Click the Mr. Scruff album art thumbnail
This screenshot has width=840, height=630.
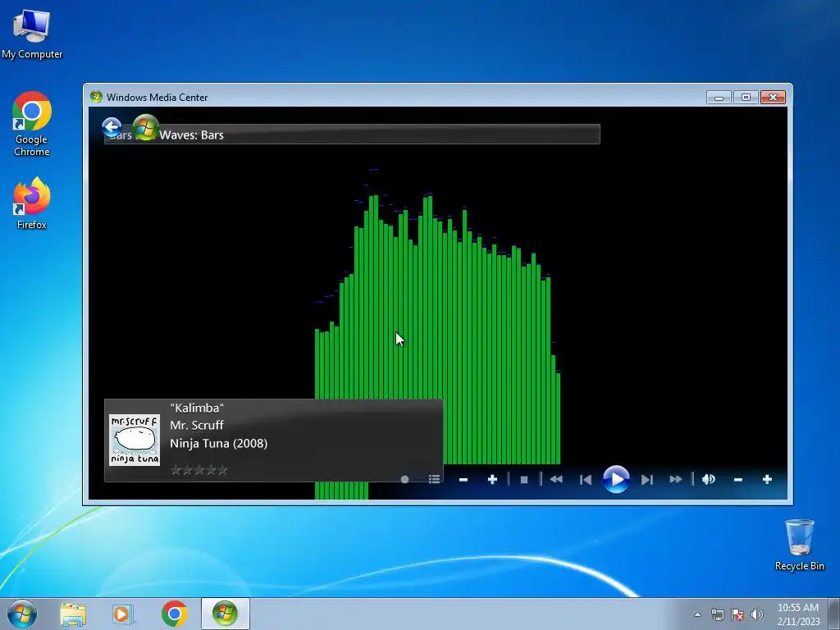(x=135, y=440)
